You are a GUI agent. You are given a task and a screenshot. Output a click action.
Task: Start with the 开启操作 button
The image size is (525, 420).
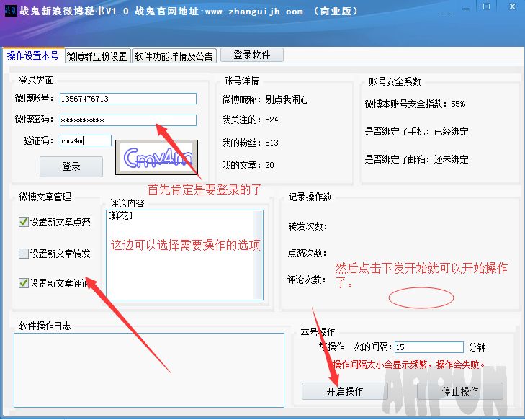[x=344, y=391]
